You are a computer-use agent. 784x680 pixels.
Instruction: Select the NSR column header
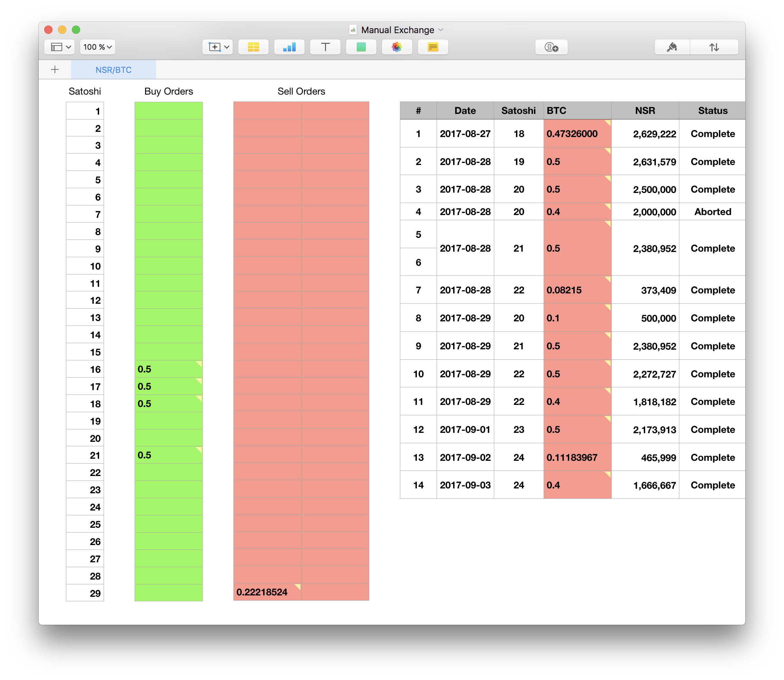(645, 110)
